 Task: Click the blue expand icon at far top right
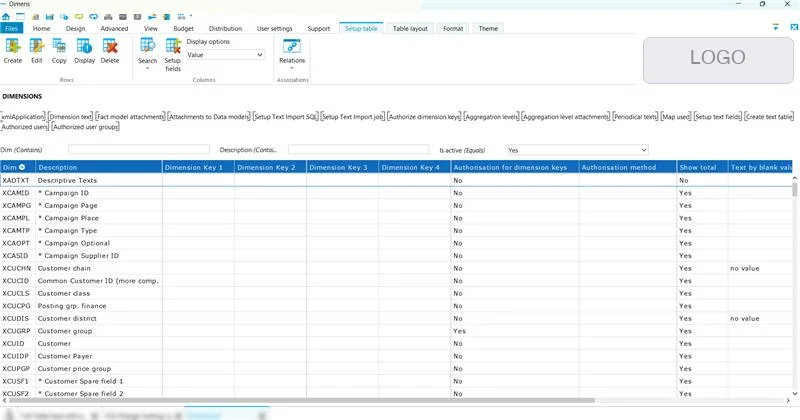click(x=794, y=27)
